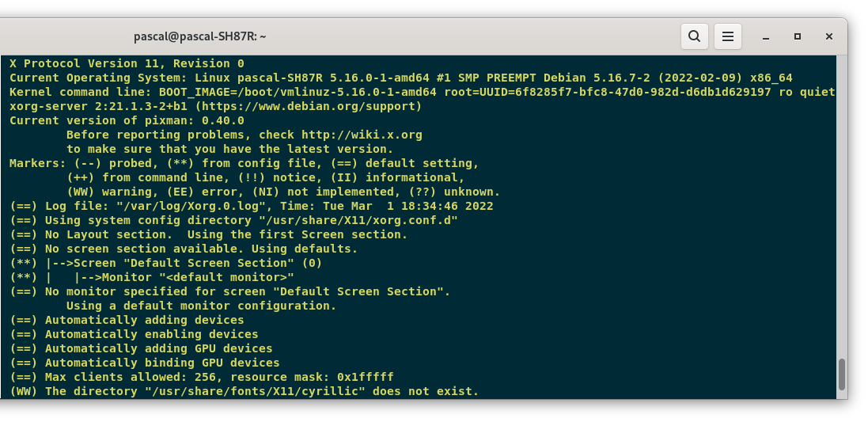Maximize the terminal window
Image resolution: width=868 pixels, height=422 pixels.
pyautogui.click(x=797, y=36)
